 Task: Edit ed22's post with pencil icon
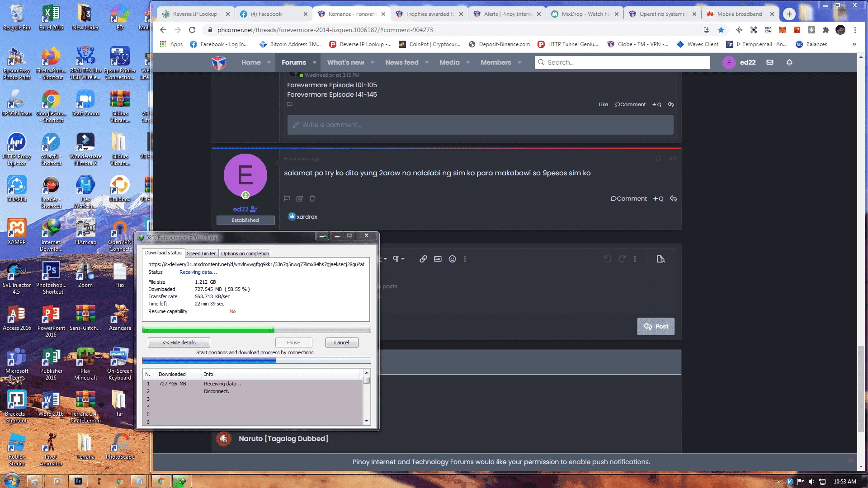click(x=300, y=198)
